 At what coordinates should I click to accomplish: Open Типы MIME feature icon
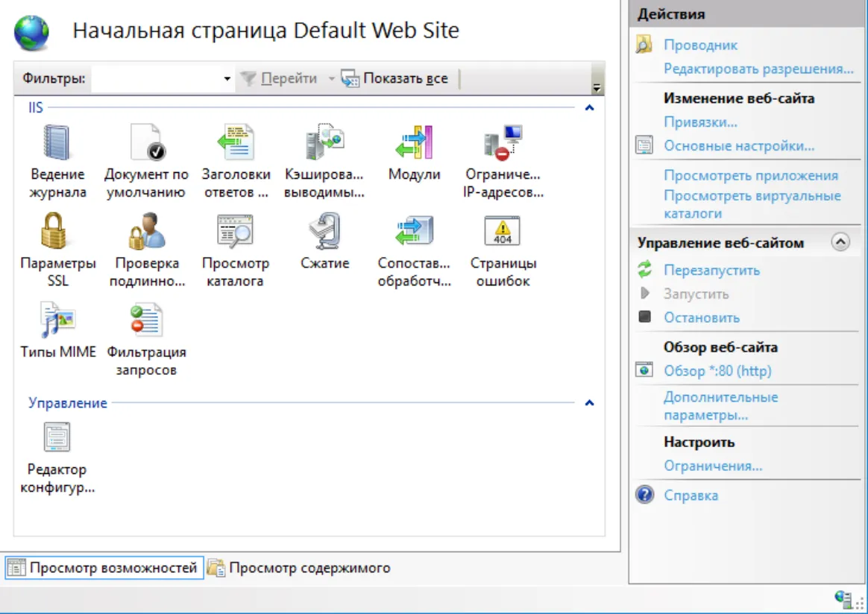click(x=57, y=330)
